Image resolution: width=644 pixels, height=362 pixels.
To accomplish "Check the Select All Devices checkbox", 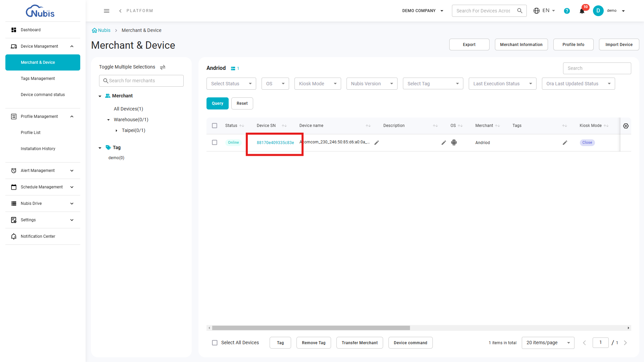I will point(215,343).
